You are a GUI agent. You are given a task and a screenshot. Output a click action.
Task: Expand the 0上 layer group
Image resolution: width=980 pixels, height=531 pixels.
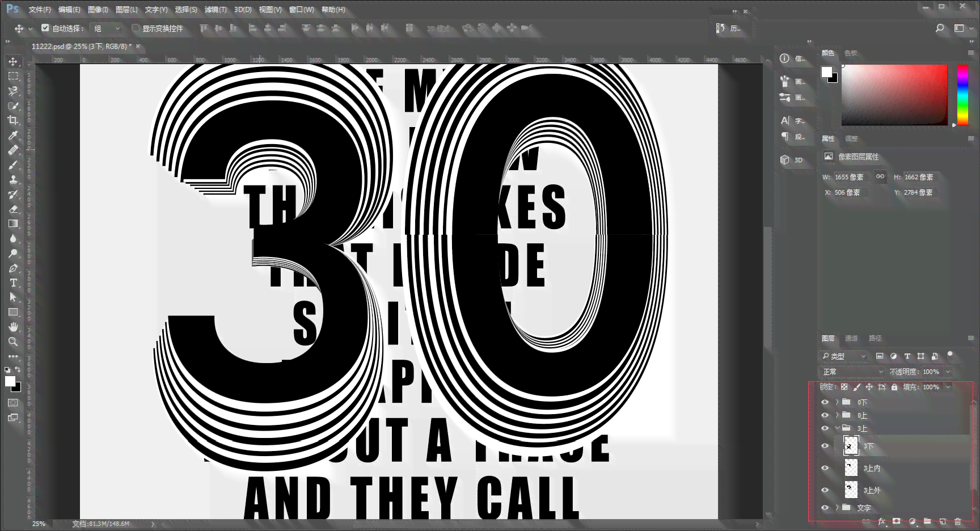coord(837,415)
